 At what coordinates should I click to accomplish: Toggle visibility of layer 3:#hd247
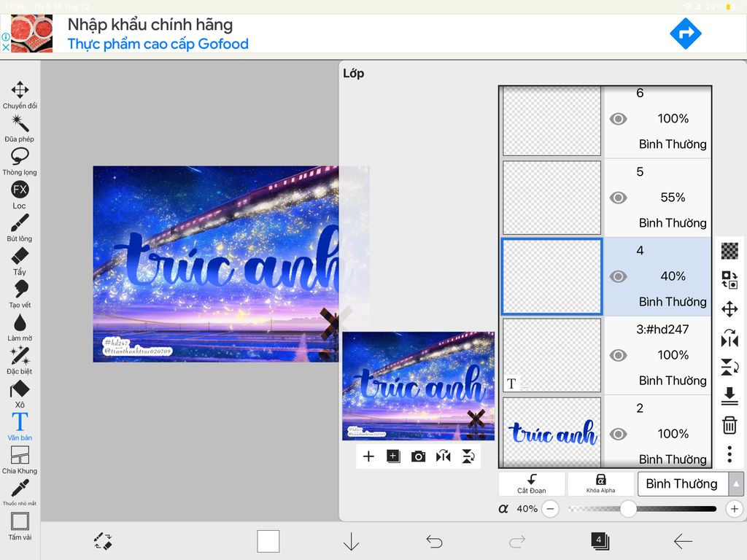click(618, 355)
